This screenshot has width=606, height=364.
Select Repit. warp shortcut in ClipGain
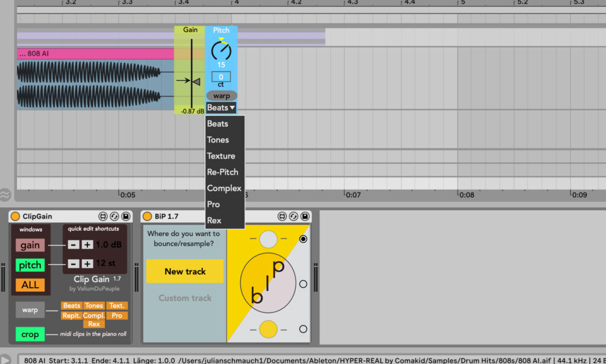pyautogui.click(x=72, y=315)
